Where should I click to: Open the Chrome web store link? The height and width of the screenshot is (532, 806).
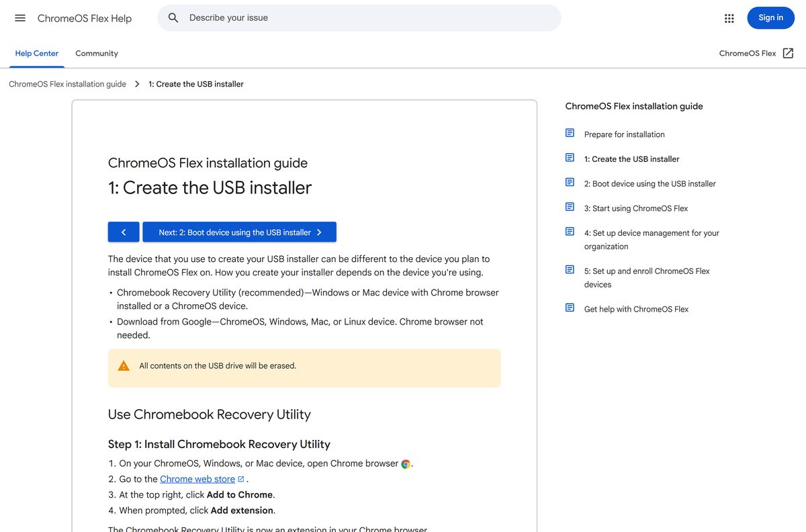tap(197, 479)
